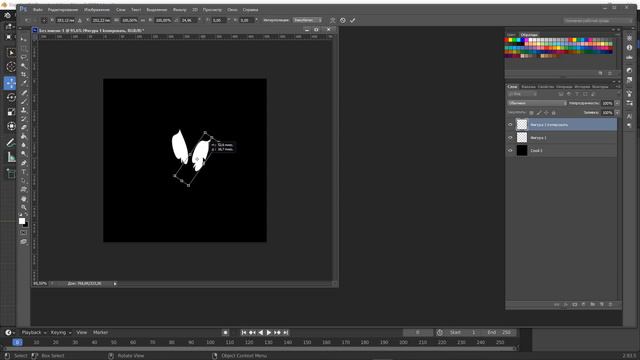Hide the Фигура 1 layer
Screen dimensions: 640x360
[510, 138]
